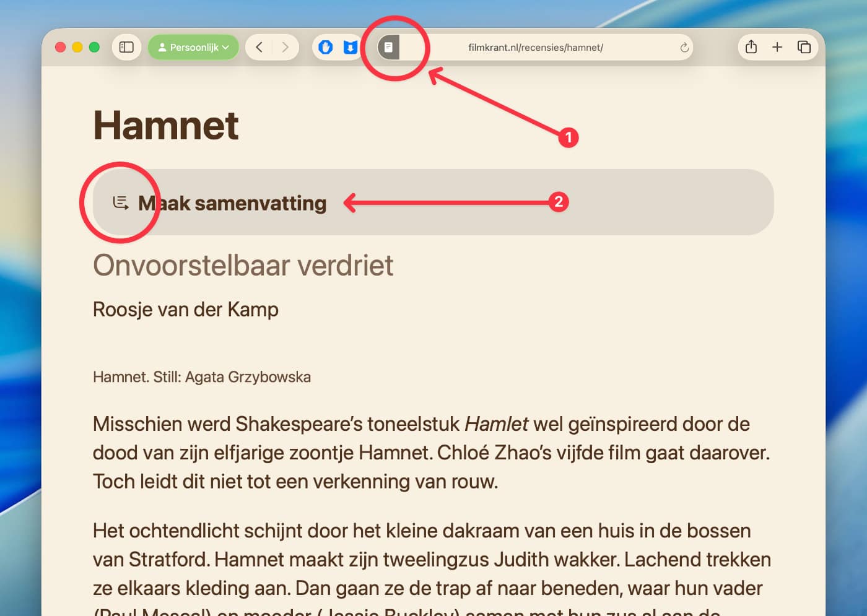The width and height of the screenshot is (867, 616).
Task: Click the summarize glyph beside Maak samenvatting
Action: (x=120, y=202)
